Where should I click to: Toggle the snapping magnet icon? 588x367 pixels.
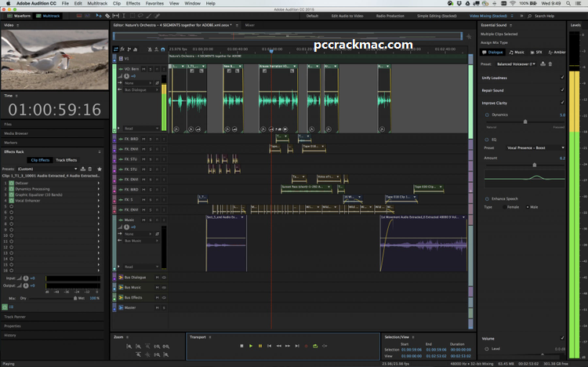pyautogui.click(x=163, y=49)
